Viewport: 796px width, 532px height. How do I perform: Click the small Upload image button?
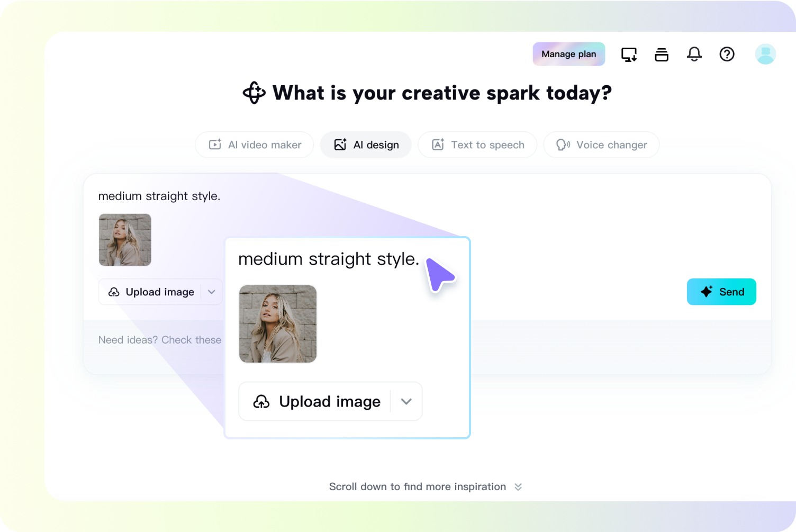(x=151, y=292)
